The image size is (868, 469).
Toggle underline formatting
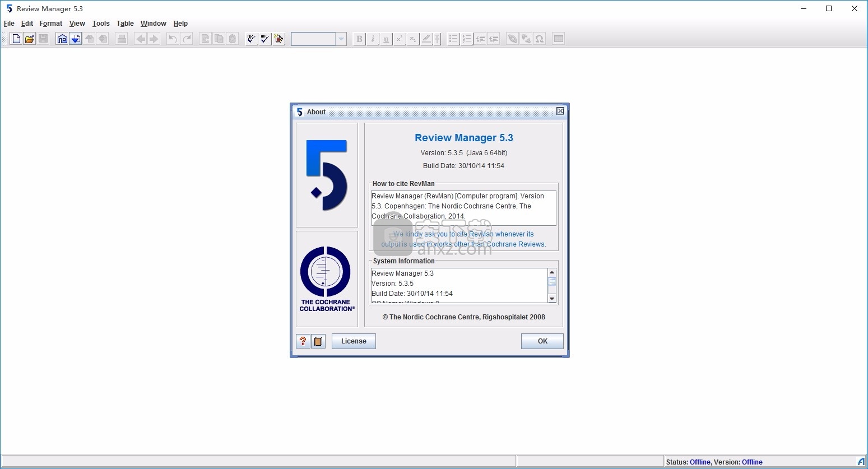(386, 39)
